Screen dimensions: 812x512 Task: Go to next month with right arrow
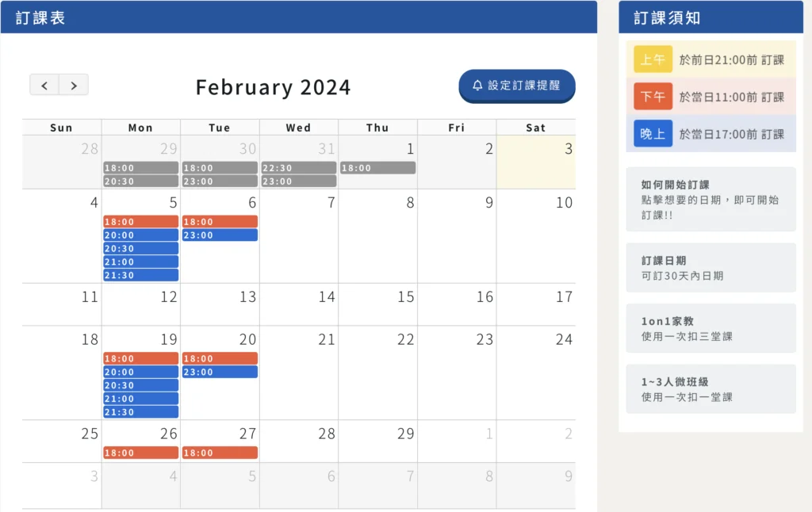pyautogui.click(x=74, y=85)
